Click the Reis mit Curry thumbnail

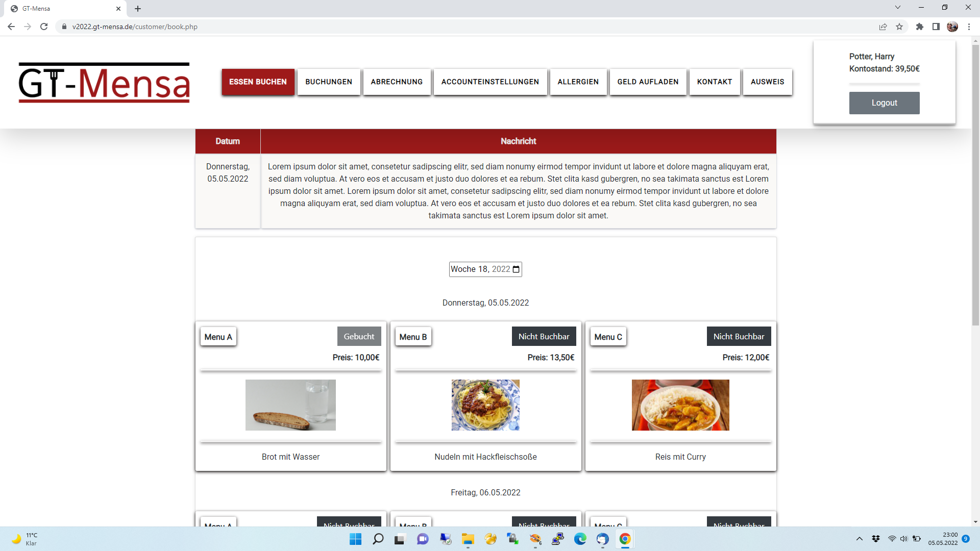tap(680, 405)
